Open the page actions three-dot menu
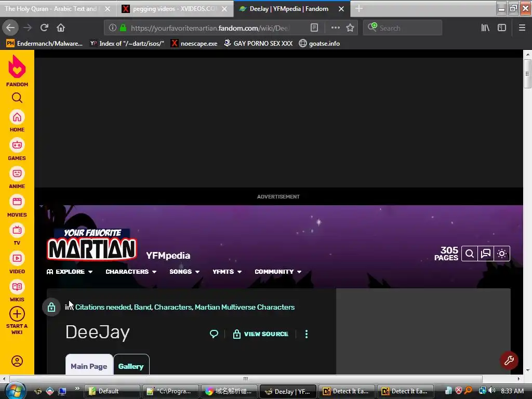The image size is (532, 399). [x=335, y=28]
